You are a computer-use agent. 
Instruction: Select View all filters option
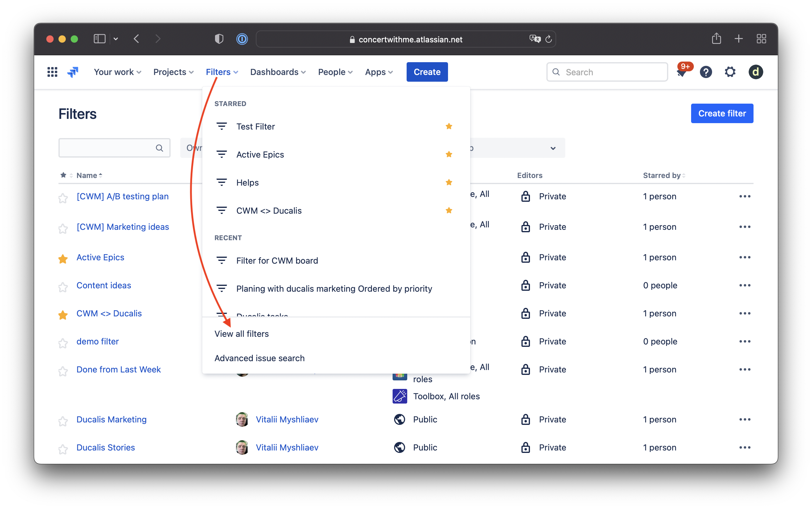[x=241, y=334]
